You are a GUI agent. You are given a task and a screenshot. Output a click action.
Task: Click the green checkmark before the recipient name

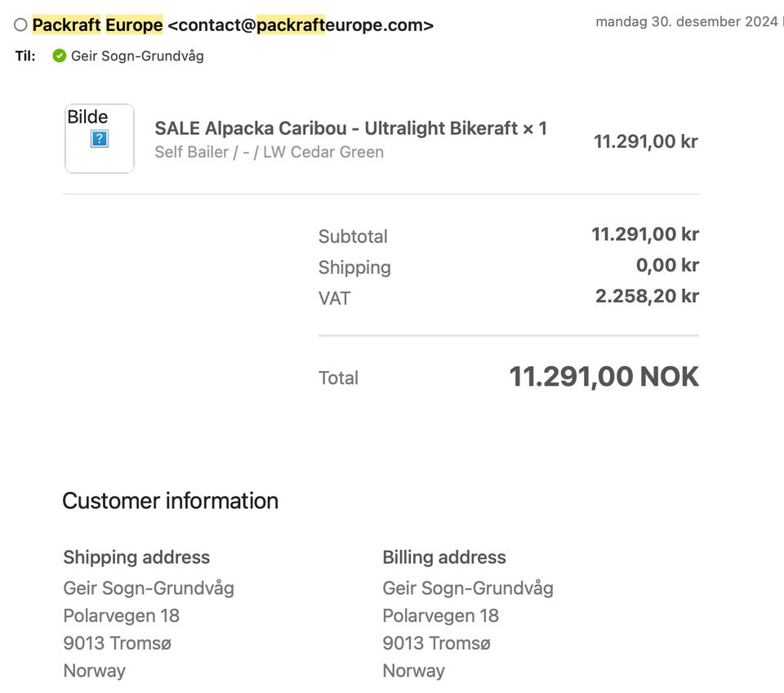click(59, 56)
